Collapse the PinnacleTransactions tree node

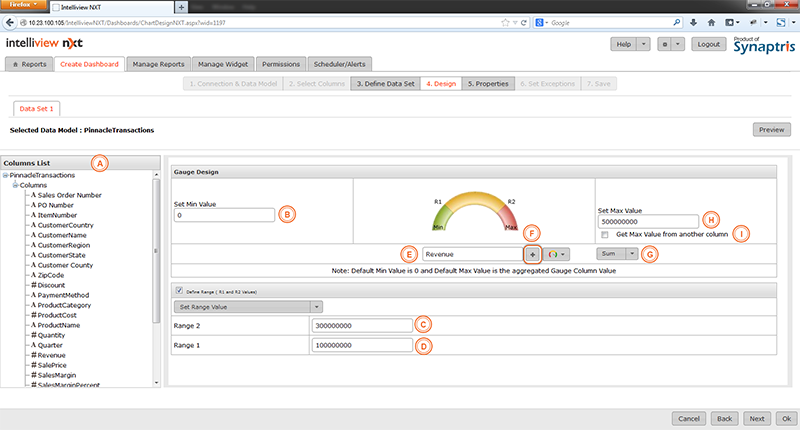tap(6, 175)
